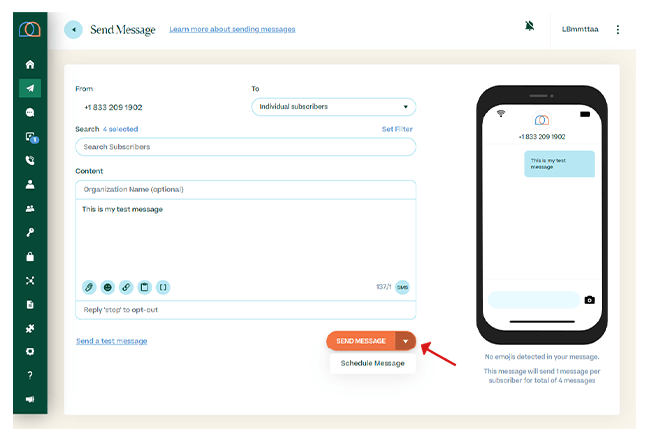649x444 pixels.
Task: Click the Send a test message link
Action: tap(111, 341)
